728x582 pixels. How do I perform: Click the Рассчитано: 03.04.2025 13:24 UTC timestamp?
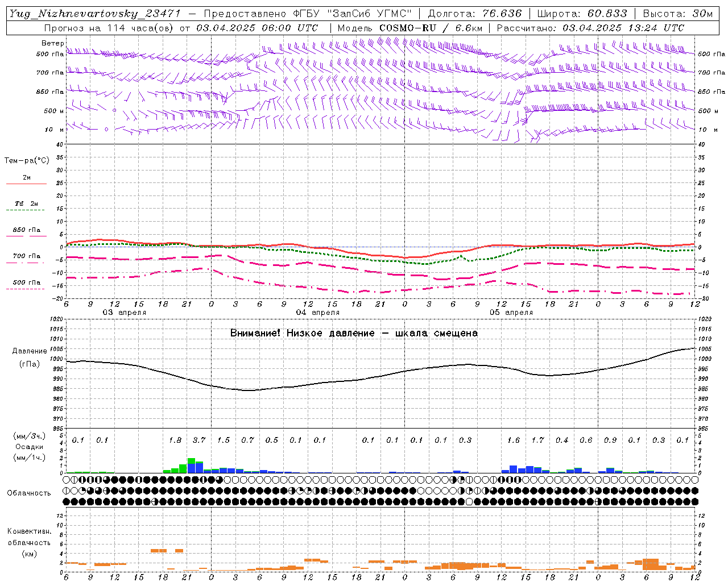click(590, 28)
